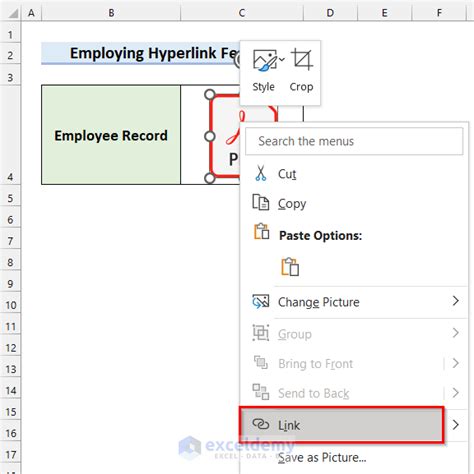Select the Crop tool icon
Screen dimensions: 474x474
(x=302, y=60)
